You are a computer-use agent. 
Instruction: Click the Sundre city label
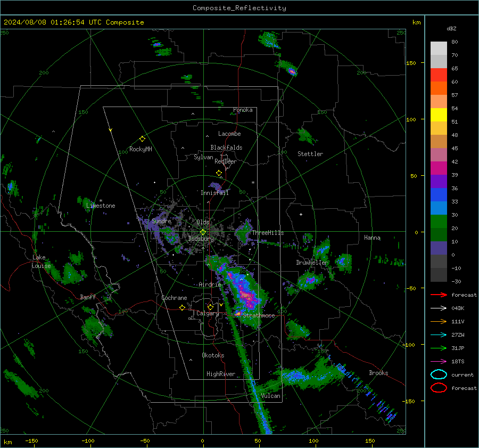pos(161,221)
